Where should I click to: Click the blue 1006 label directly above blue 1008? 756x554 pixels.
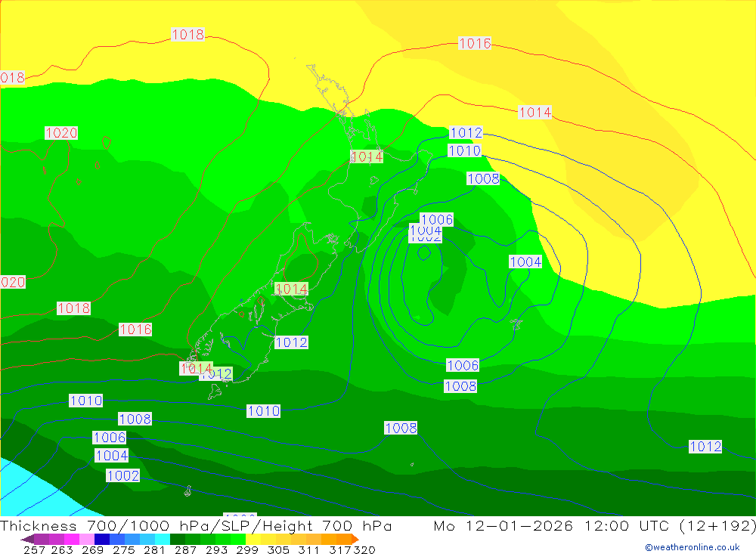point(463,365)
